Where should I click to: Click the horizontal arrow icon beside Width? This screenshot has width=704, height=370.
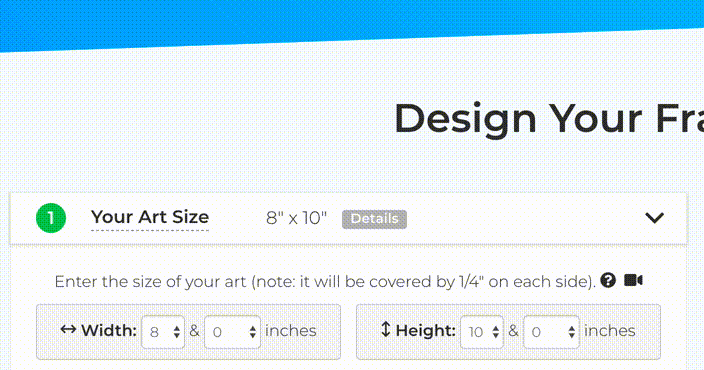point(68,330)
